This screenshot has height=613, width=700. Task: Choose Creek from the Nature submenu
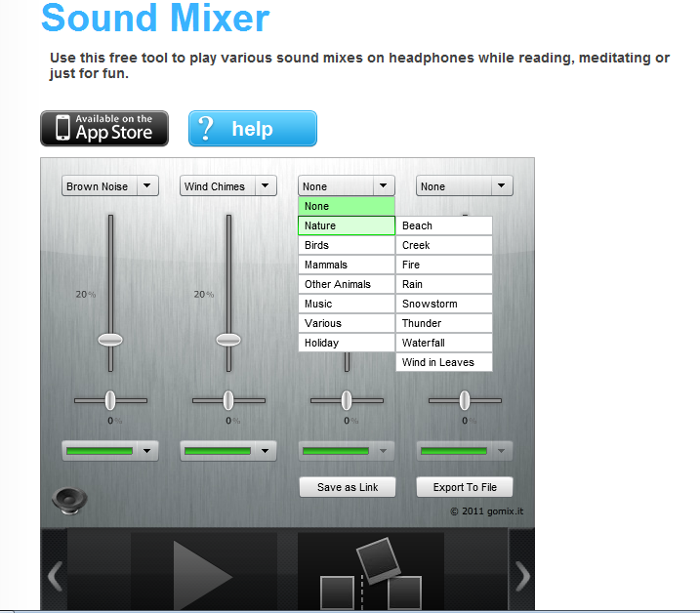click(444, 245)
